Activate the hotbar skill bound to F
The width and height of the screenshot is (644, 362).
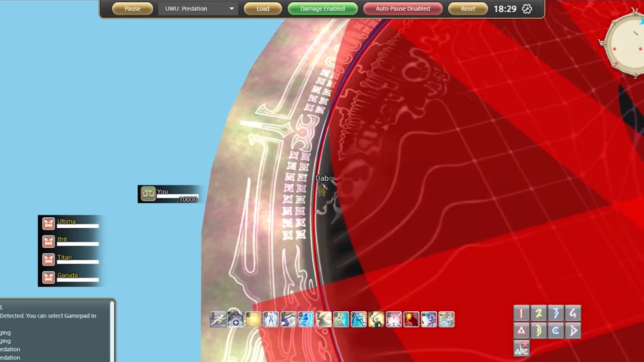pos(376,319)
